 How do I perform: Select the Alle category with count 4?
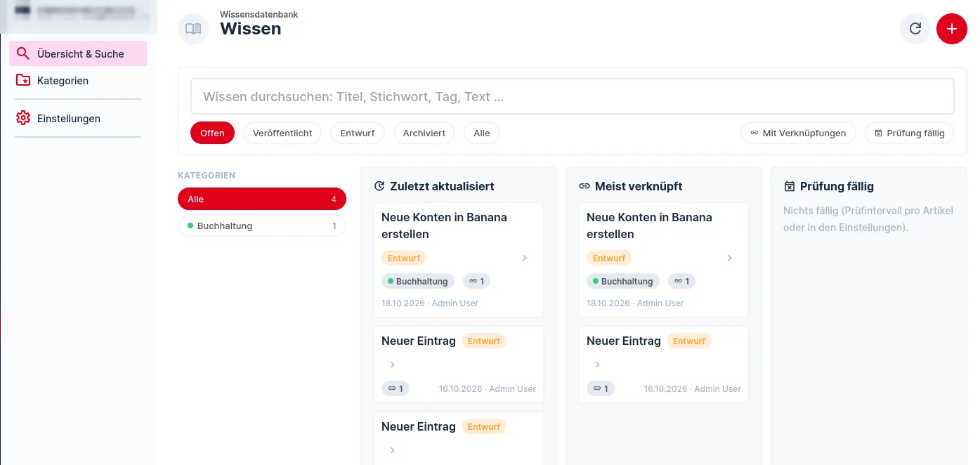pos(262,199)
